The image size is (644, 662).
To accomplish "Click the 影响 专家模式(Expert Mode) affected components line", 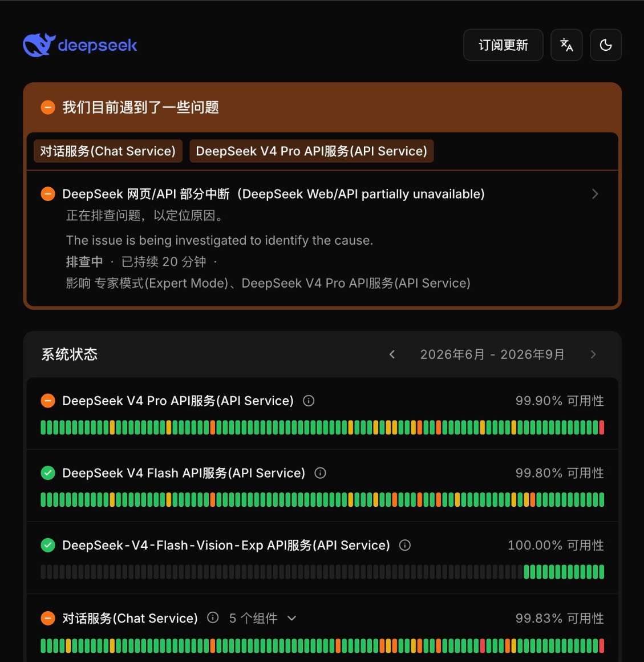I will pos(268,283).
